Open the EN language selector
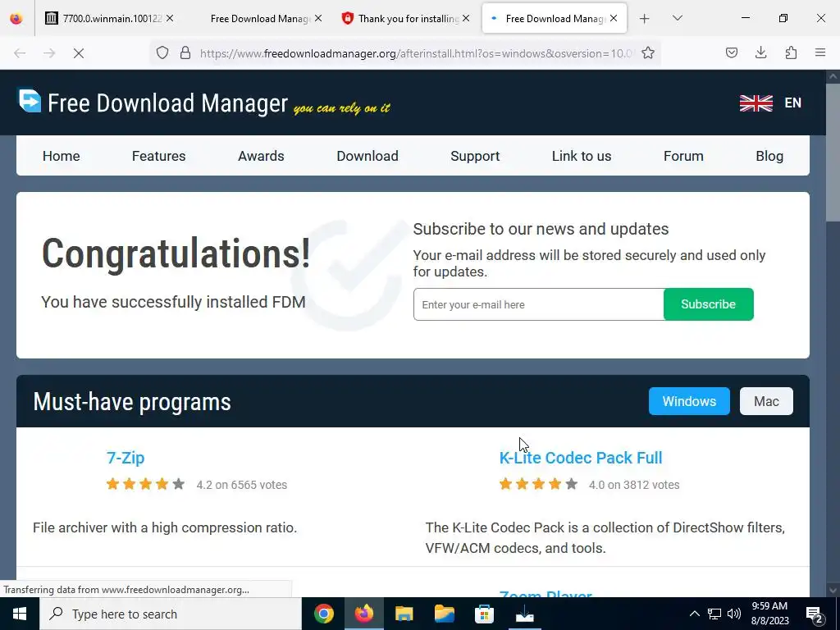 tap(793, 103)
